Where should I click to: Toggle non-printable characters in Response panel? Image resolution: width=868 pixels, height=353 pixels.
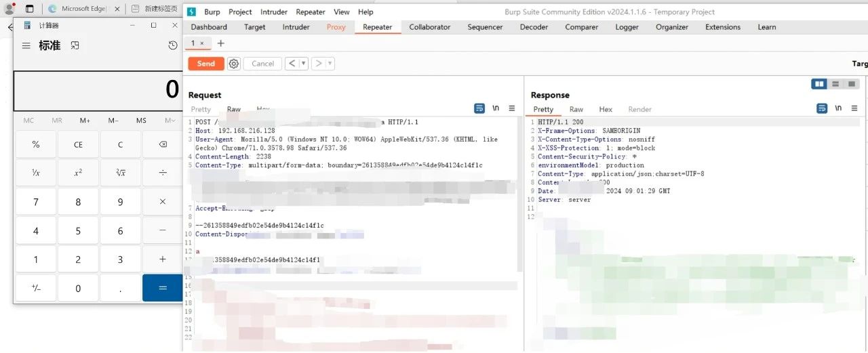(838, 108)
